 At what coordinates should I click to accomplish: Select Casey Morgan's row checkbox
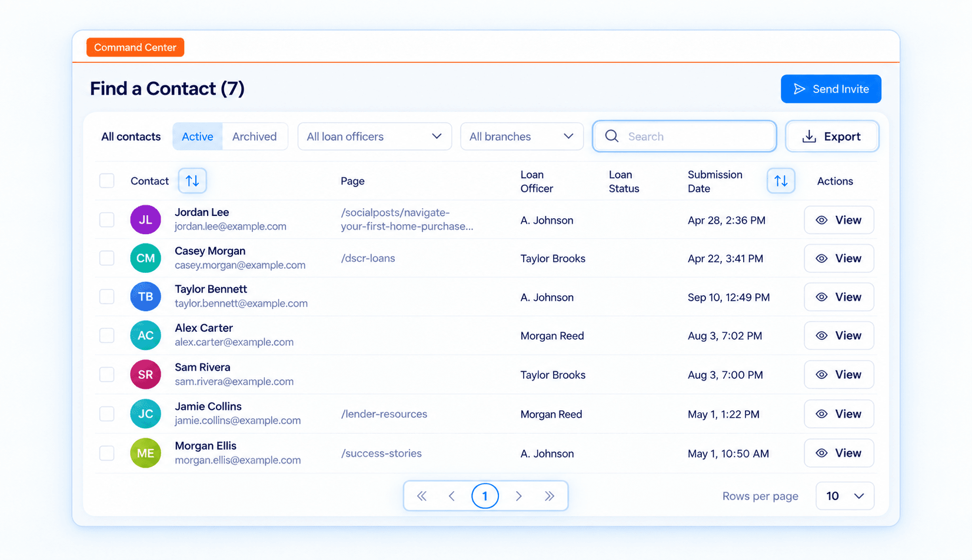click(x=106, y=258)
